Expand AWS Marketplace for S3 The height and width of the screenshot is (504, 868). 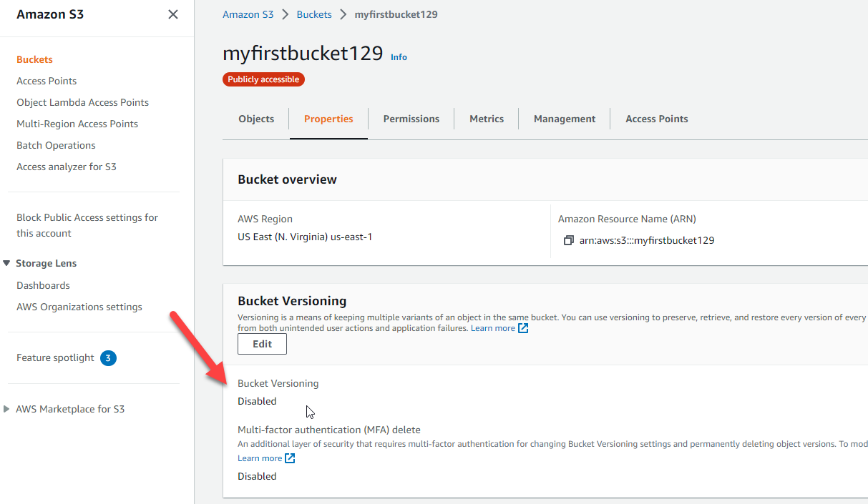click(7, 410)
